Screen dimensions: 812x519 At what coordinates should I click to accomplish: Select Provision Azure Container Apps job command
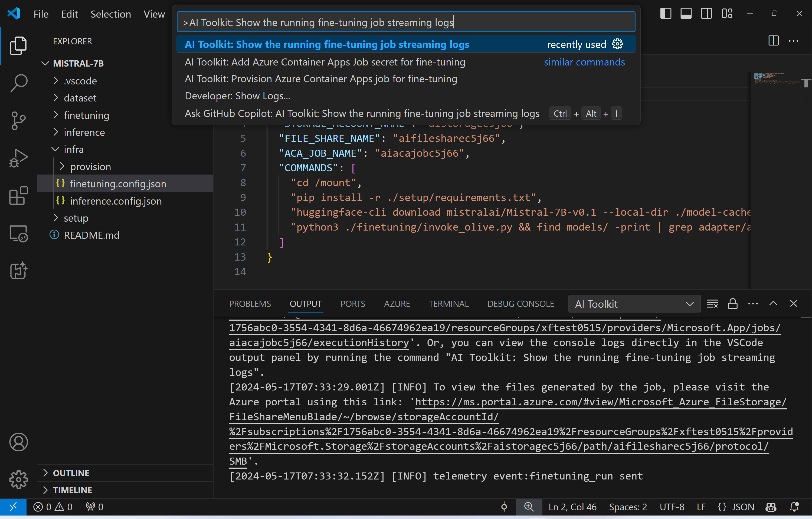point(406,79)
